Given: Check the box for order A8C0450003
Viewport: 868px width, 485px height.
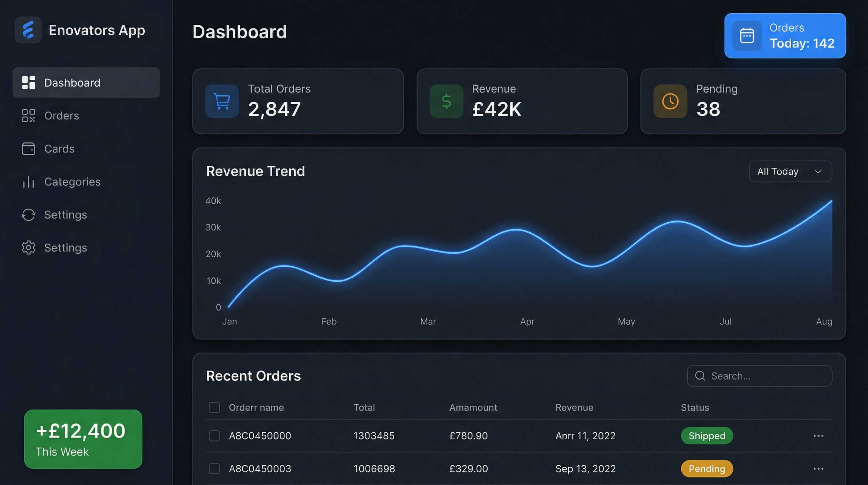Looking at the screenshot, I should tap(214, 469).
